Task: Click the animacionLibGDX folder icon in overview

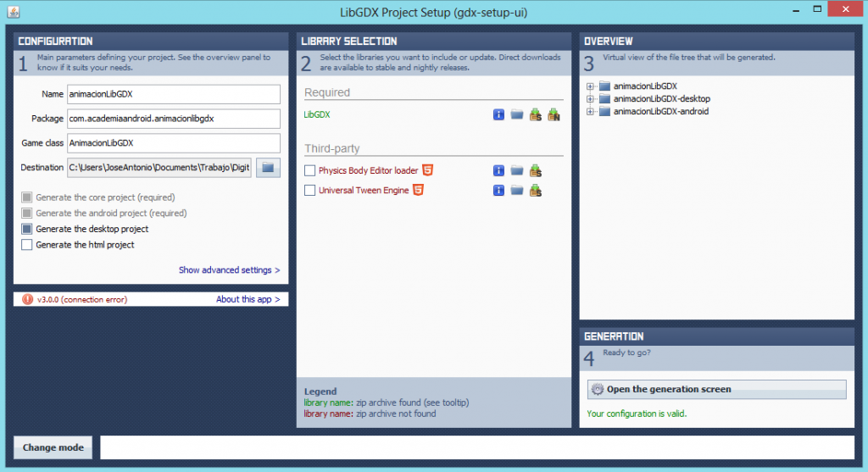Action: 604,86
